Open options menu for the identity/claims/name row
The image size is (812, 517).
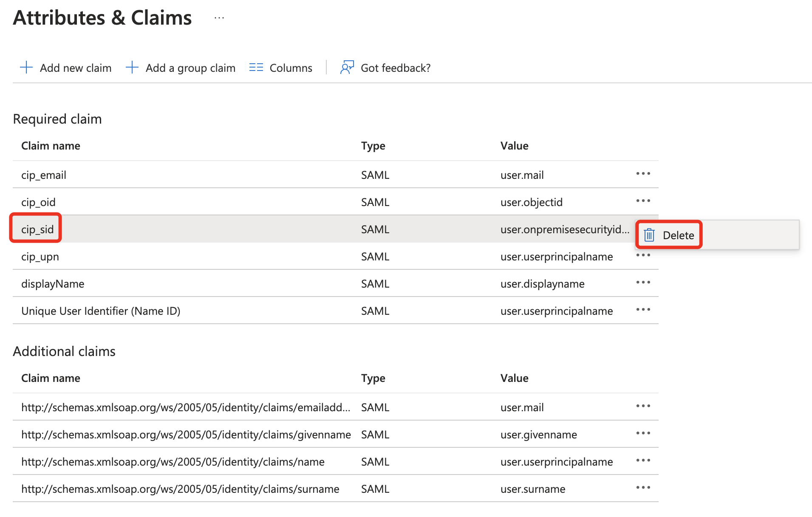point(643,460)
